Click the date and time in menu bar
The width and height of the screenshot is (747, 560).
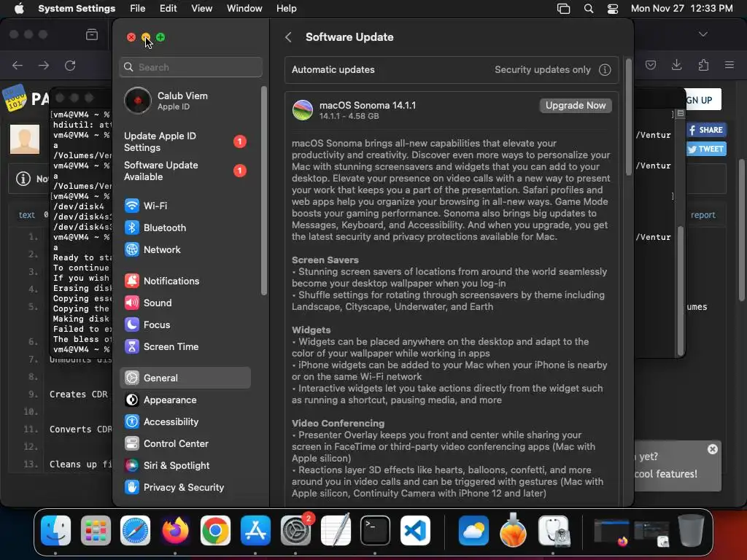click(x=682, y=9)
